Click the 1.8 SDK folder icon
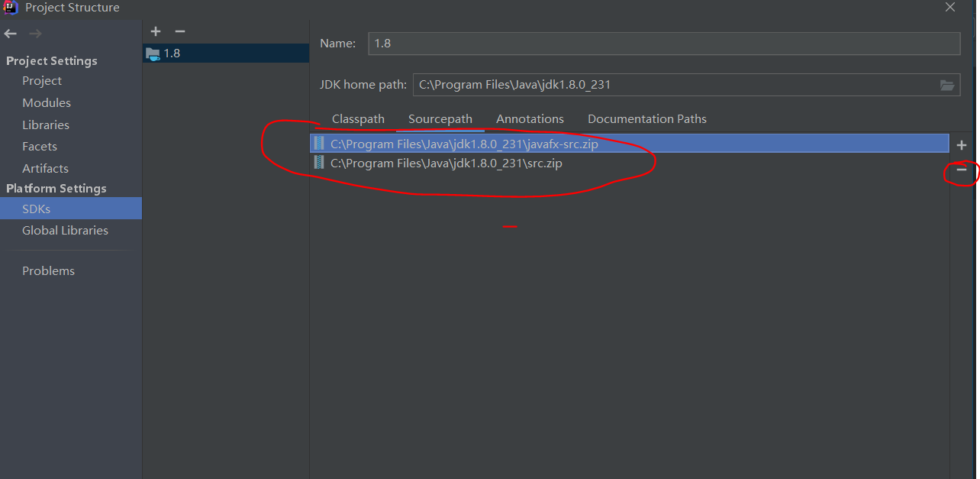Screen dimensions: 980x479 tap(153, 54)
